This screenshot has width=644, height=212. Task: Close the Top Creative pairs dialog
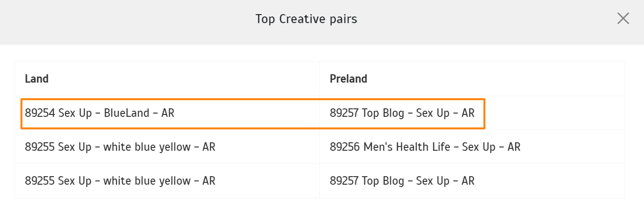(x=623, y=18)
